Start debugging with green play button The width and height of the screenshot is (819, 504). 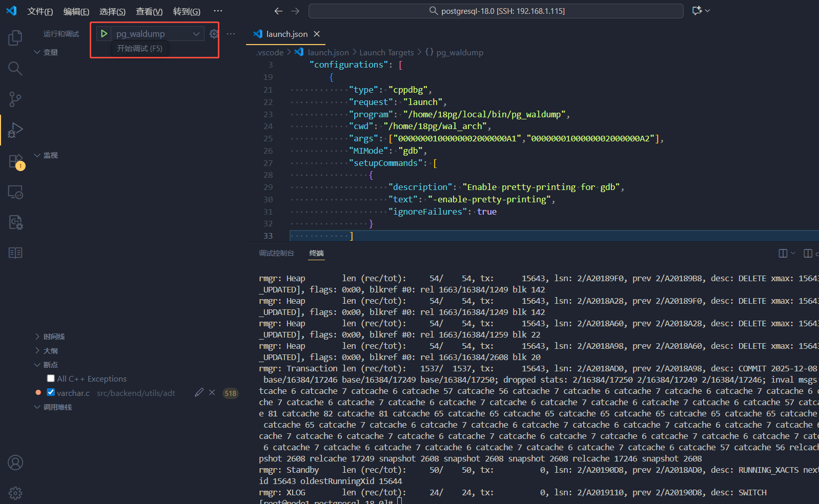(x=104, y=34)
